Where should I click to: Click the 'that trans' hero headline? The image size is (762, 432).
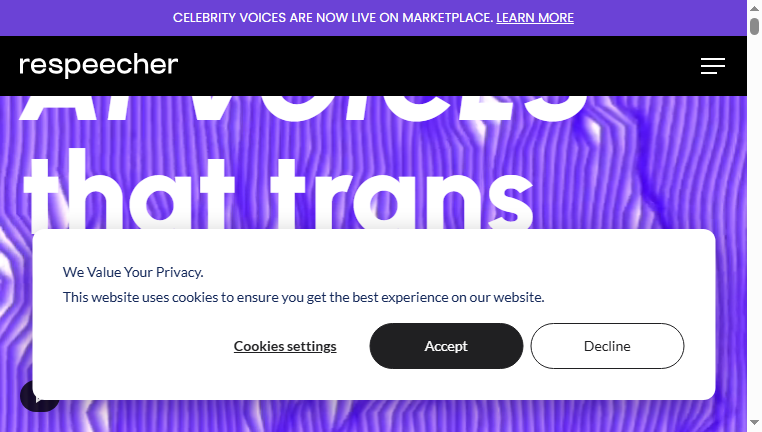[x=278, y=189]
